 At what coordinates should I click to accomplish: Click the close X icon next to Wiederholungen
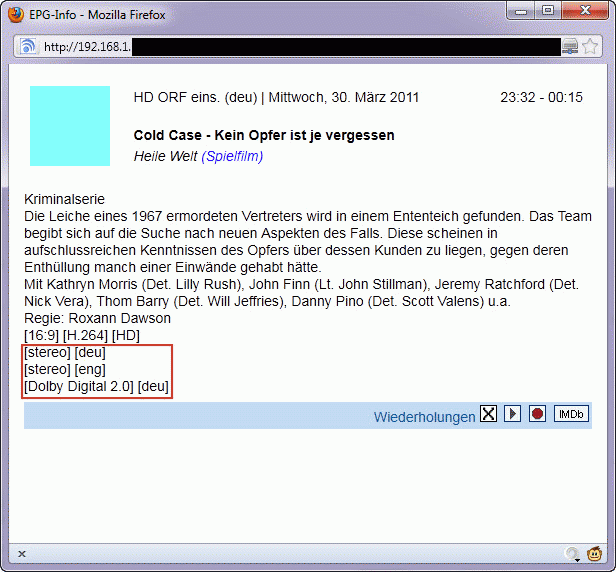(x=488, y=414)
